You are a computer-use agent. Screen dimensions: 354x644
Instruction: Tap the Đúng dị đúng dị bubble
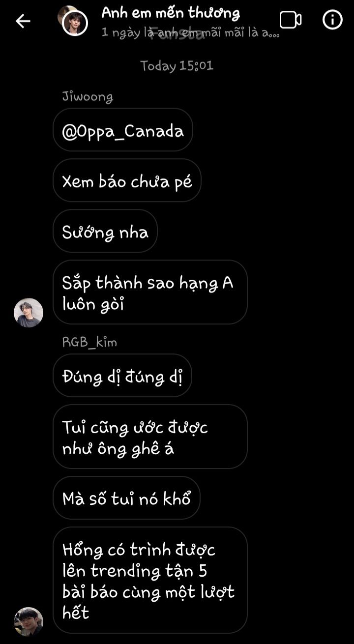pyautogui.click(x=122, y=376)
